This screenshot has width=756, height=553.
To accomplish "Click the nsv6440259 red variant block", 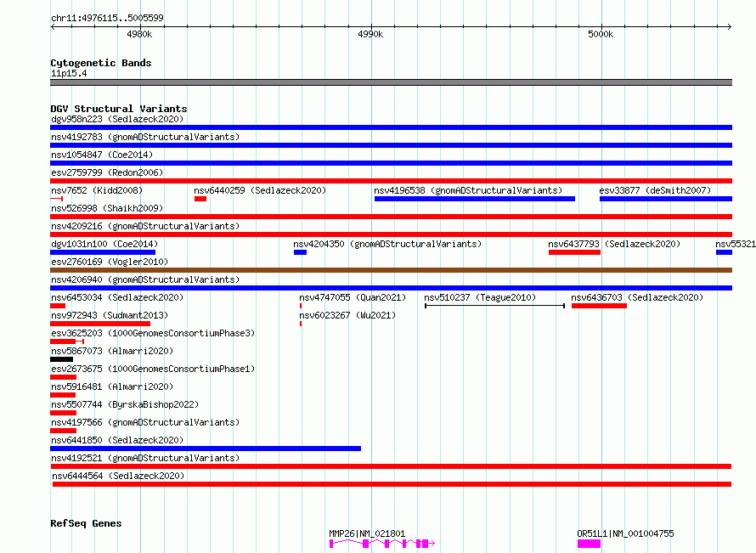I will 200,199.
